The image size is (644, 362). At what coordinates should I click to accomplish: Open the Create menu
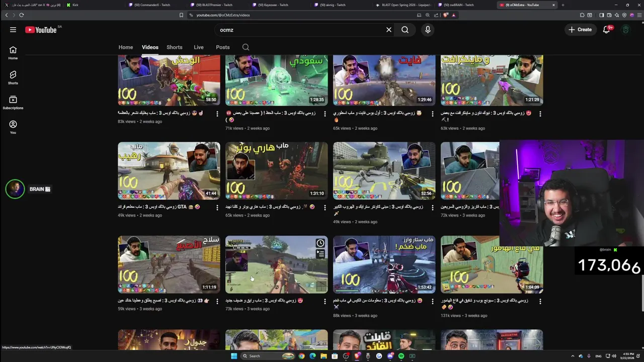pos(580,30)
